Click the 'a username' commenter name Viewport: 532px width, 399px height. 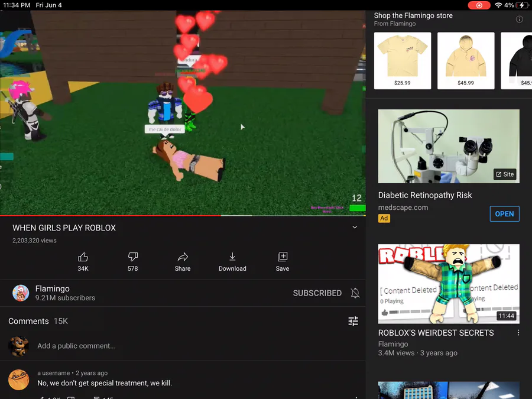(x=54, y=373)
